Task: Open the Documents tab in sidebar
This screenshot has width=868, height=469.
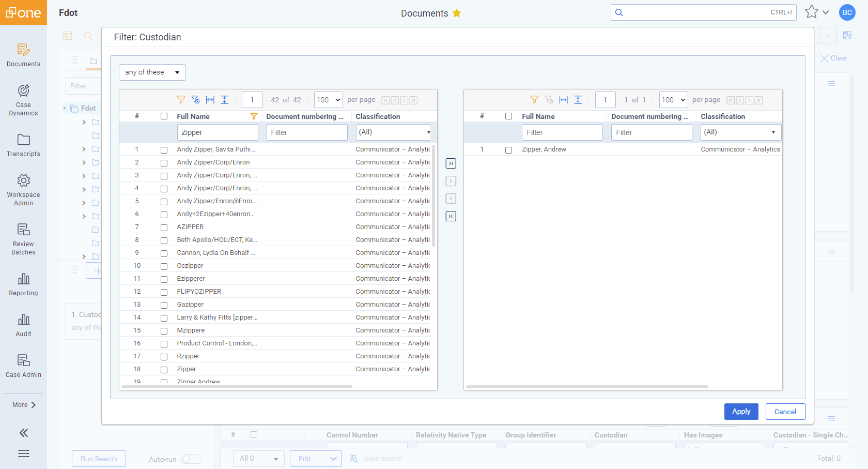Action: (23, 55)
